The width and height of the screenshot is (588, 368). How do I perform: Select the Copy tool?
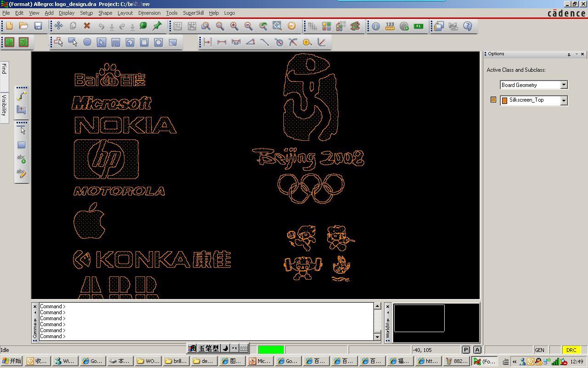[73, 26]
